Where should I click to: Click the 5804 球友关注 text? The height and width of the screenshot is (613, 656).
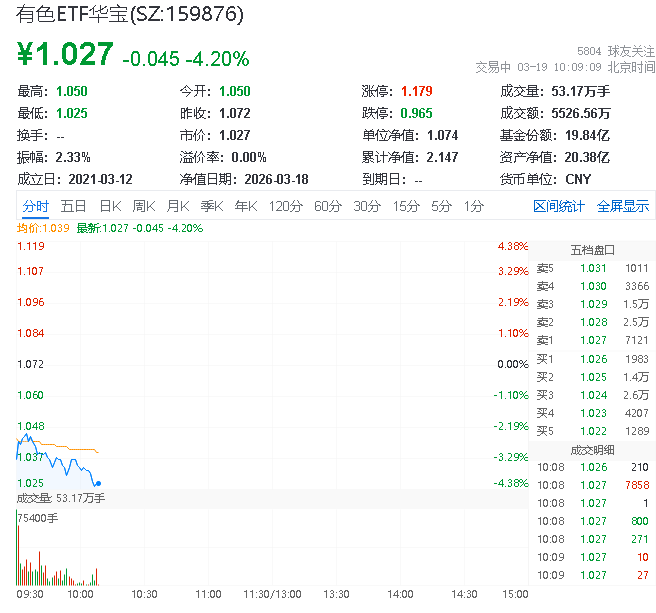coord(616,51)
